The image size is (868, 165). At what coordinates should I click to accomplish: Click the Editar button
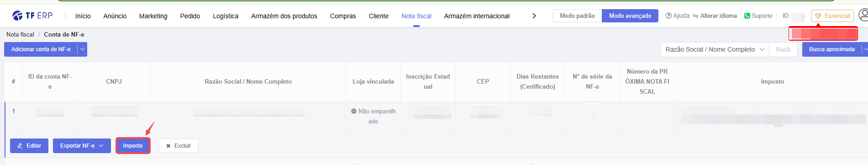(29, 146)
